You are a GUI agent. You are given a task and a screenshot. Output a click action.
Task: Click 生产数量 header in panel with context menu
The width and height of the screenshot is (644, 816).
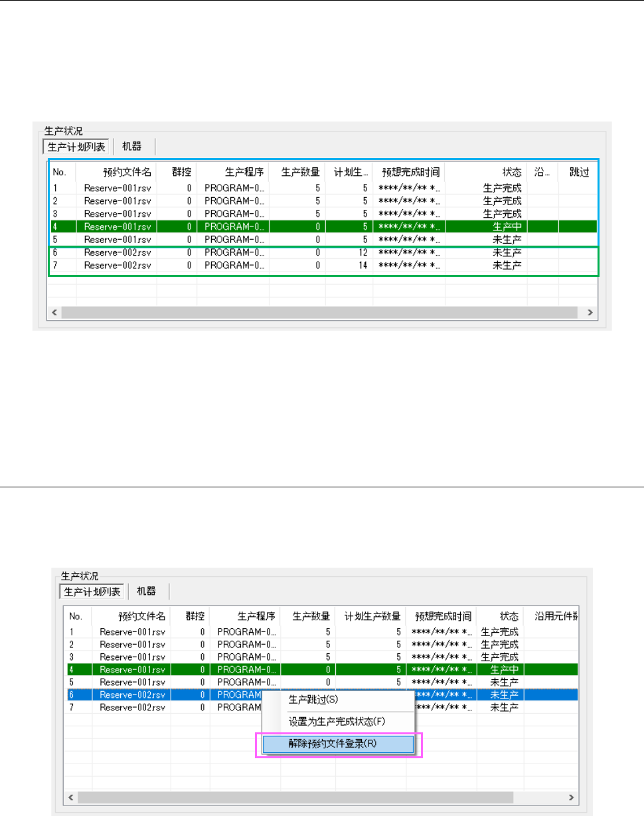pyautogui.click(x=307, y=616)
